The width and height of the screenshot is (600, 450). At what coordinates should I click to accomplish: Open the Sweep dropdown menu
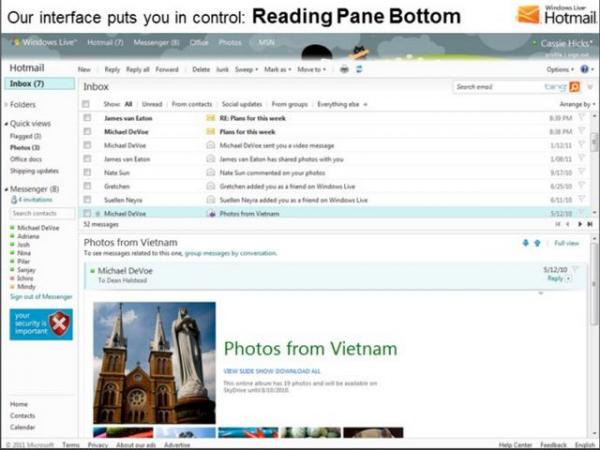point(246,69)
